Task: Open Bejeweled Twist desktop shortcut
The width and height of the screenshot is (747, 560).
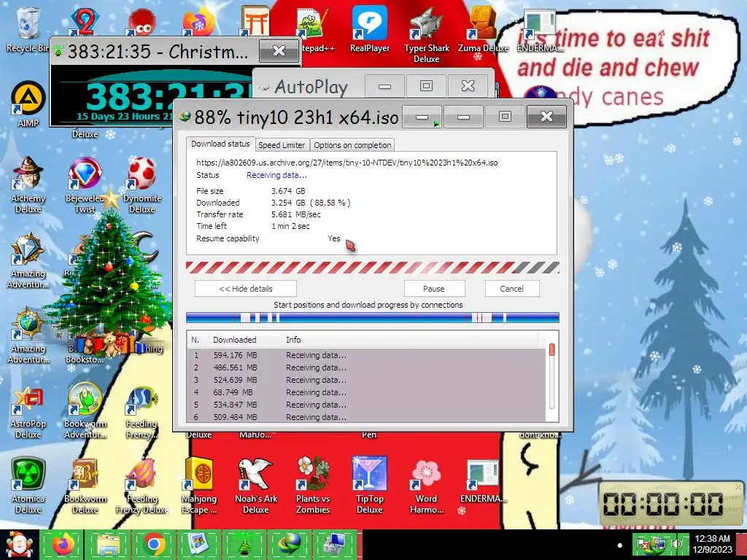Action: (85, 186)
